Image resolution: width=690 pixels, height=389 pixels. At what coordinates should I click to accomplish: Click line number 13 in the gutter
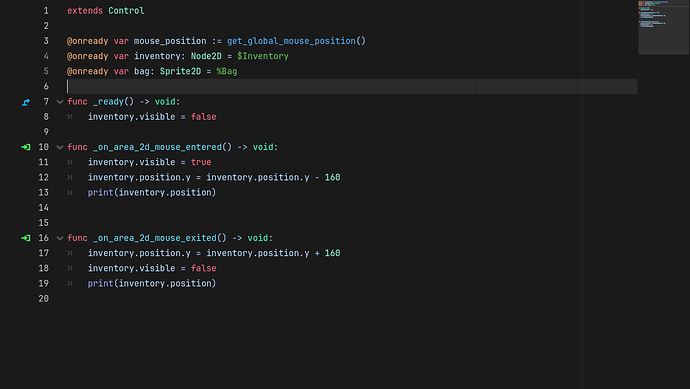pyautogui.click(x=44, y=192)
